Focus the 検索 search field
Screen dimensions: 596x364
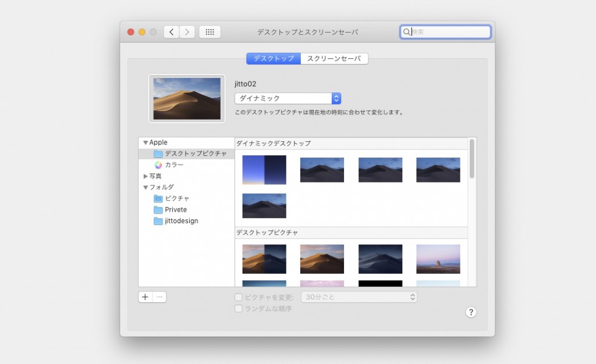tap(445, 32)
